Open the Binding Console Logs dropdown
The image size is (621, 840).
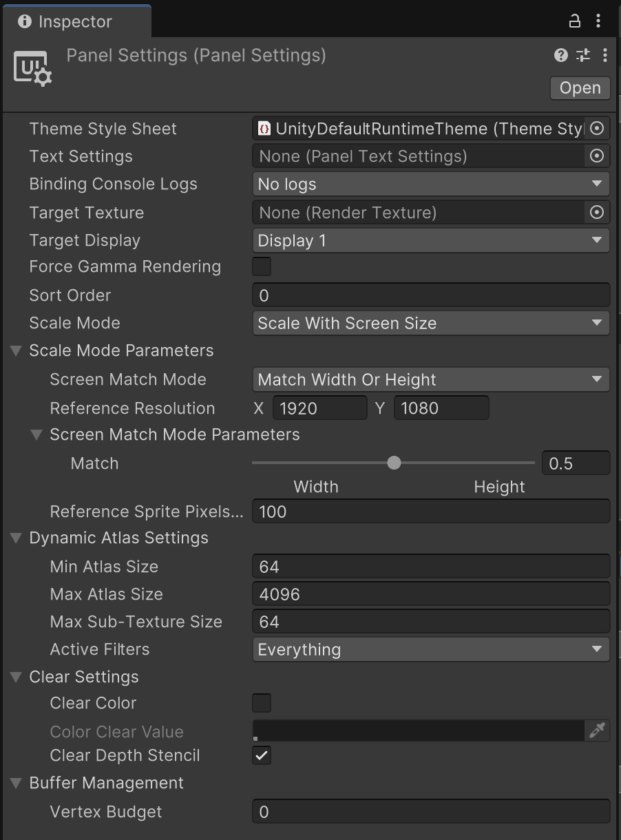[x=430, y=184]
